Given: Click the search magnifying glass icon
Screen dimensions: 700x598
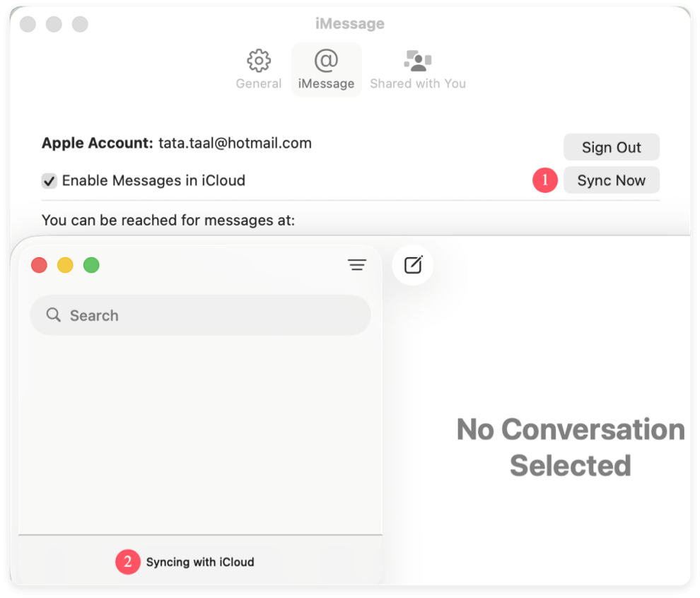Looking at the screenshot, I should pyautogui.click(x=53, y=315).
